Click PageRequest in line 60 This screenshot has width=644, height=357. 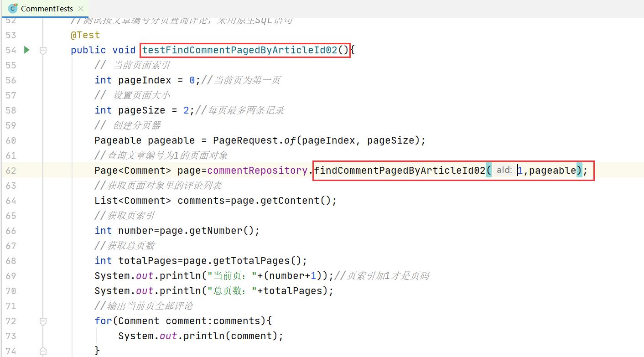pyautogui.click(x=245, y=140)
